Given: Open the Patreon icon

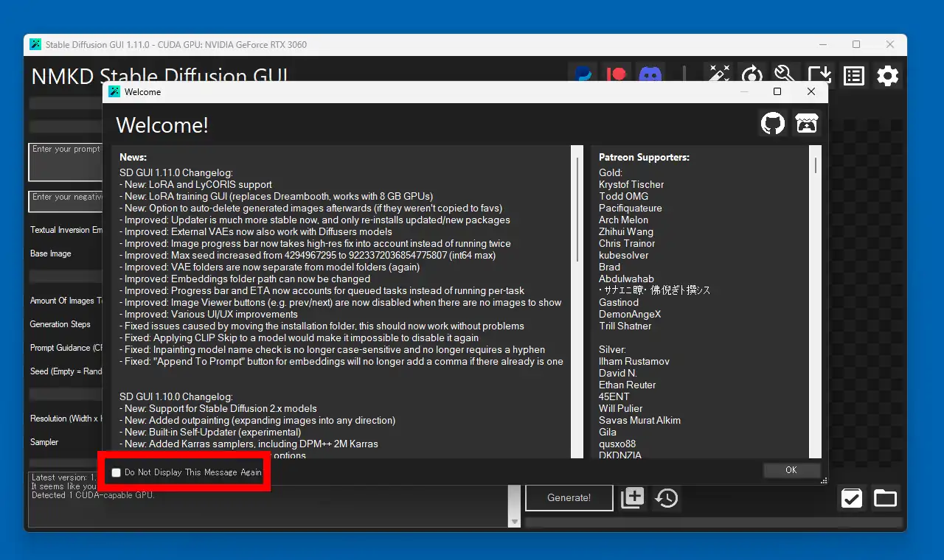Looking at the screenshot, I should (617, 74).
